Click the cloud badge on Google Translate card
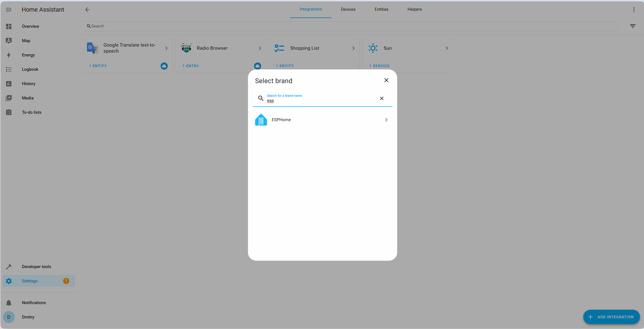644x329 pixels. point(164,66)
